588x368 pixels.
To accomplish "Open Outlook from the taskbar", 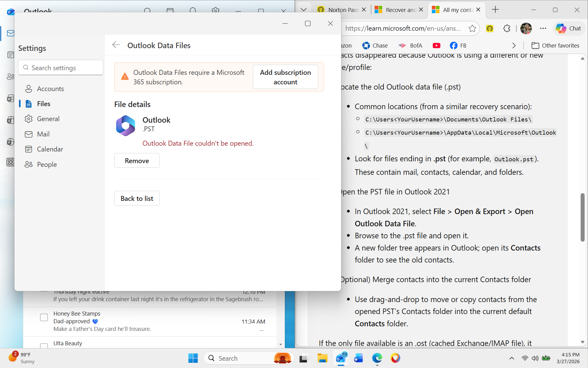I will (x=341, y=358).
